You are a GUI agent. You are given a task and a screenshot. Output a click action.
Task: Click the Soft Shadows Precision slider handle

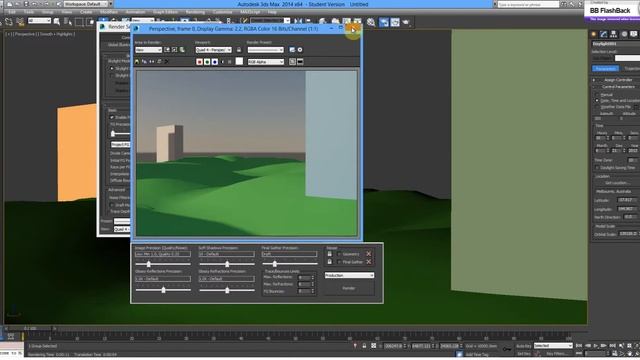pos(227,264)
